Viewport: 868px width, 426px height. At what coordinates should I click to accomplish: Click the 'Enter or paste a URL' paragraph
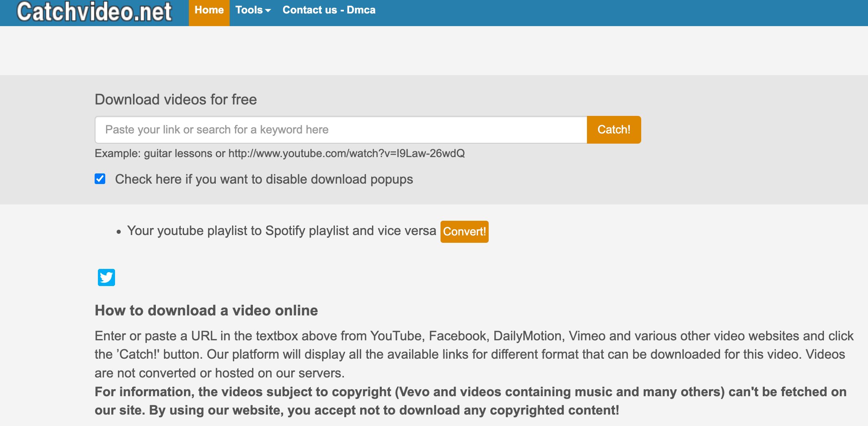click(474, 354)
